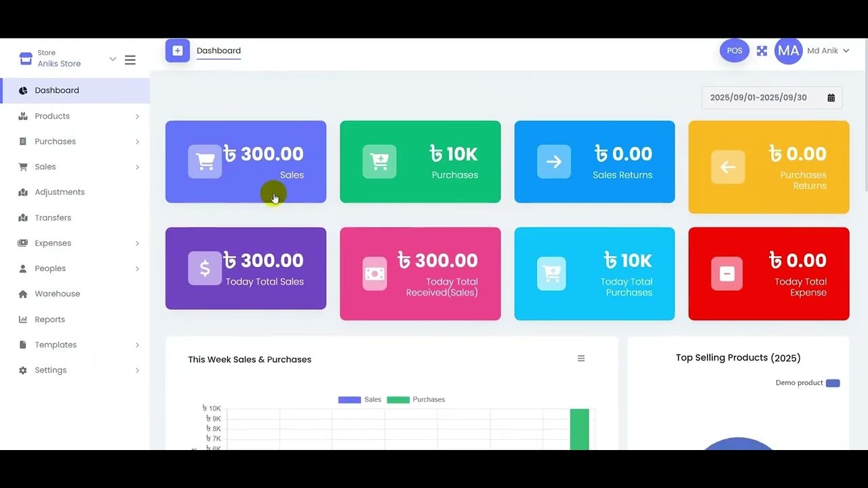Expand the Products submenu chevron
The height and width of the screenshot is (488, 868).
[137, 117]
